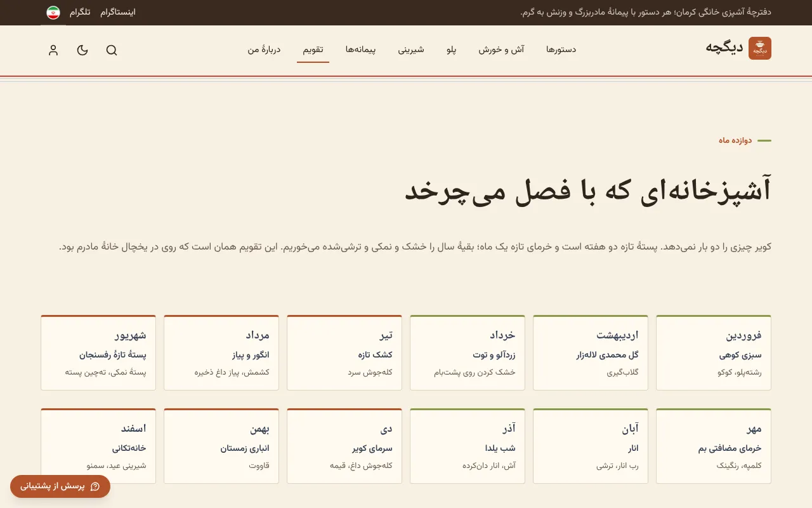Viewport: 812px width, 508px height.
Task: Open the پلو menu item
Action: coord(451,50)
